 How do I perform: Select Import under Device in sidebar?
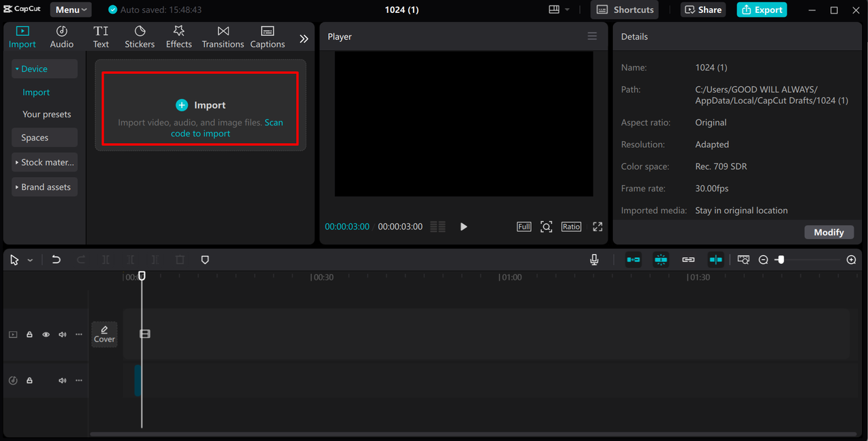36,92
